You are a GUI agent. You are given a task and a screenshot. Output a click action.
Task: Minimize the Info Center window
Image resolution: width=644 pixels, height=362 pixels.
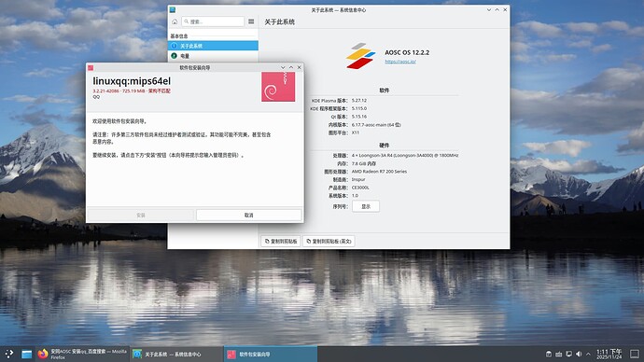pos(489,10)
